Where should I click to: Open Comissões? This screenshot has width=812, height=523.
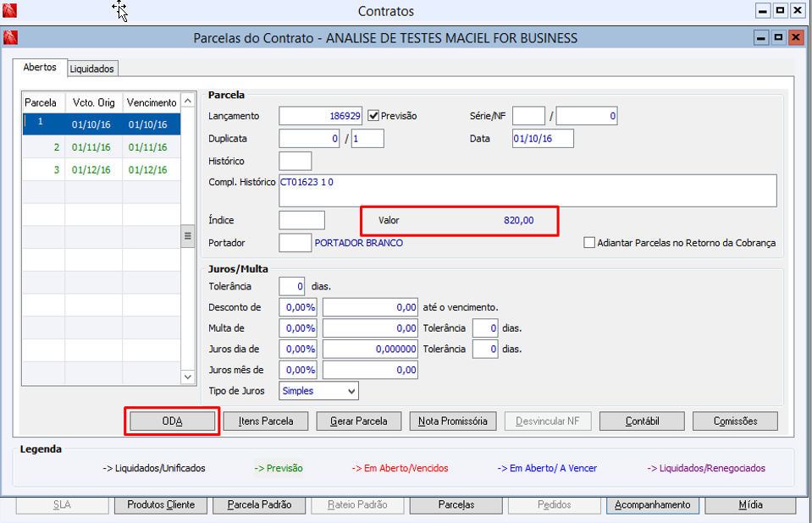point(735,421)
